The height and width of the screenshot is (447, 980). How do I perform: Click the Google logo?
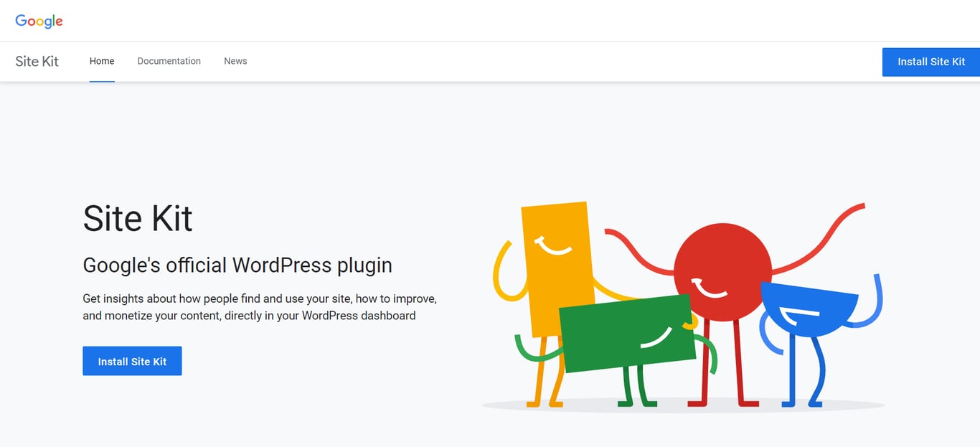coord(38,21)
